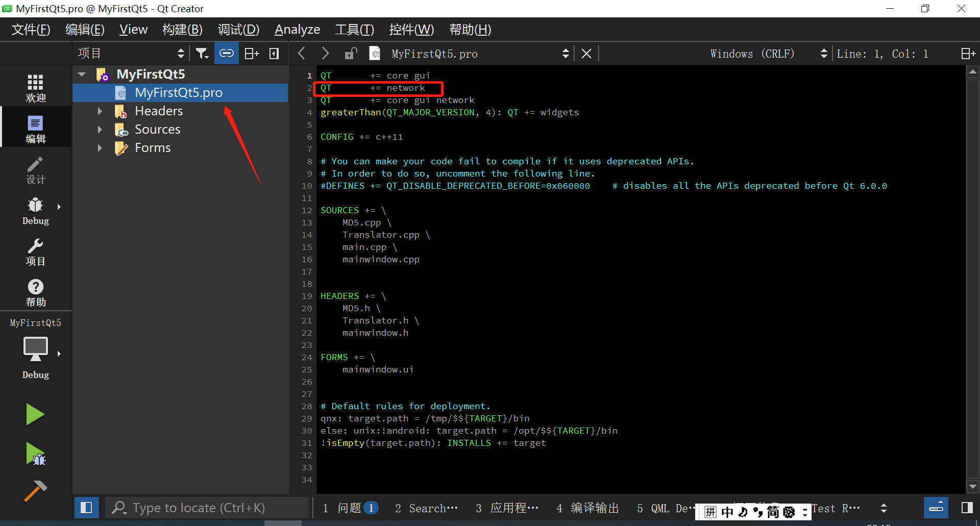
Task: Expand the Sources folder
Action: click(x=100, y=129)
